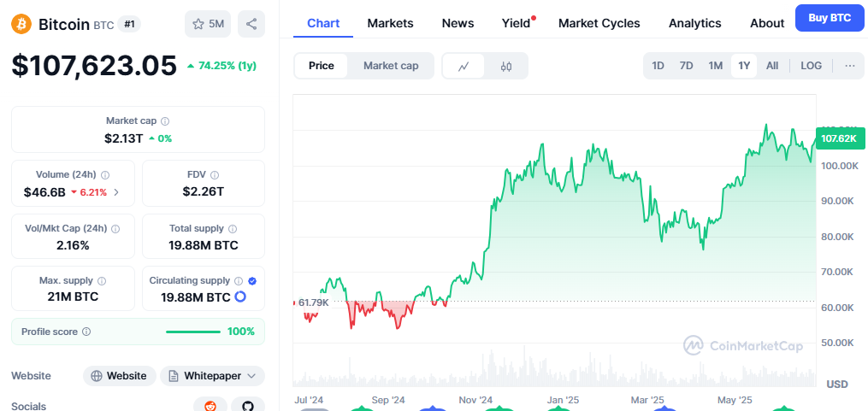The width and height of the screenshot is (868, 411).
Task: Click the verified checkmark badge by Circulating supply
Action: pyautogui.click(x=252, y=281)
